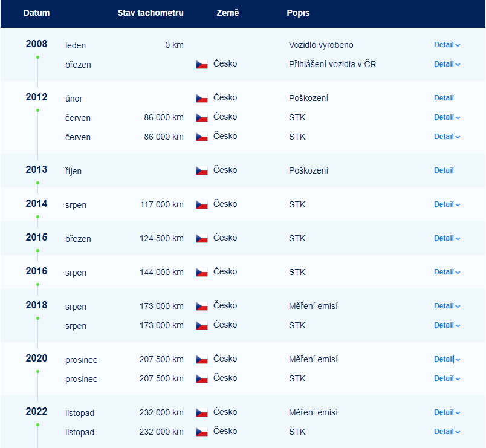
Task: Click the flag in 2022 listopad STK row
Action: [x=202, y=432]
